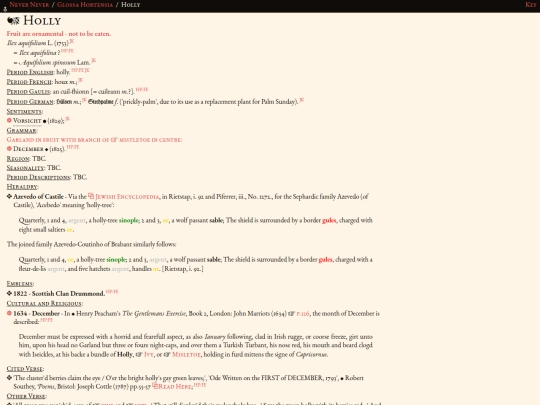Click the document icon before Jewish Encyclopedia

click(91, 196)
